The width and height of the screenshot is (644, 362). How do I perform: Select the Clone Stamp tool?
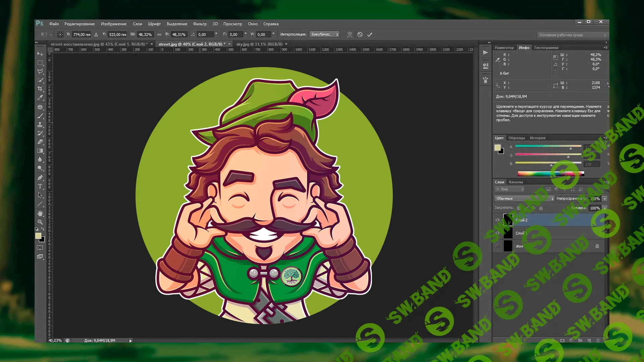40,124
